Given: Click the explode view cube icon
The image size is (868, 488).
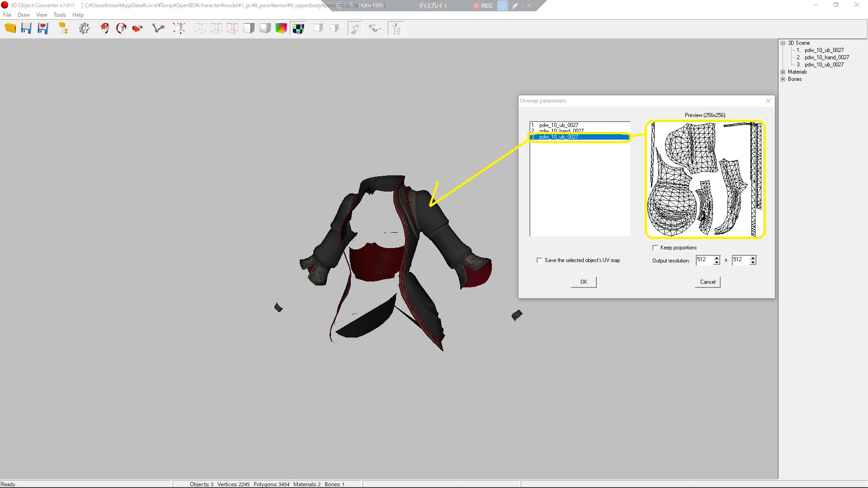Looking at the screenshot, I should point(179,28).
